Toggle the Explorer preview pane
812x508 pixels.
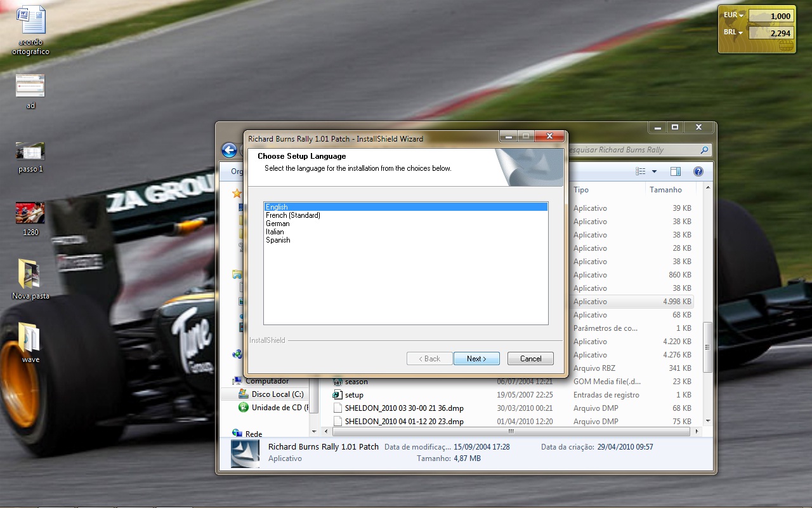(675, 171)
